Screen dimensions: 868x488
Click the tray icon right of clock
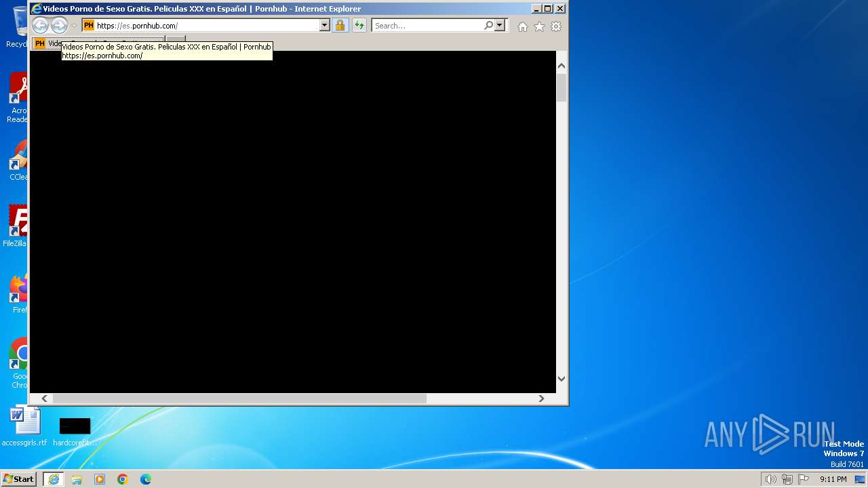coord(860,479)
